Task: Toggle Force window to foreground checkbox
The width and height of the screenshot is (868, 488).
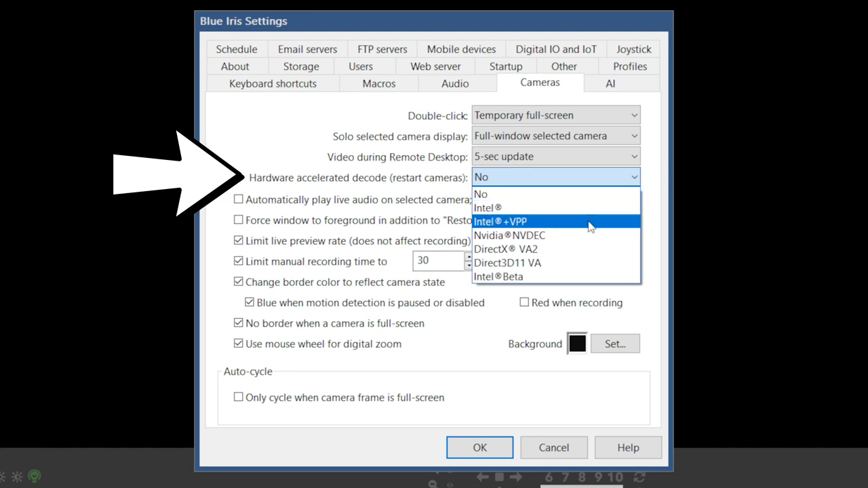Action: coord(239,220)
